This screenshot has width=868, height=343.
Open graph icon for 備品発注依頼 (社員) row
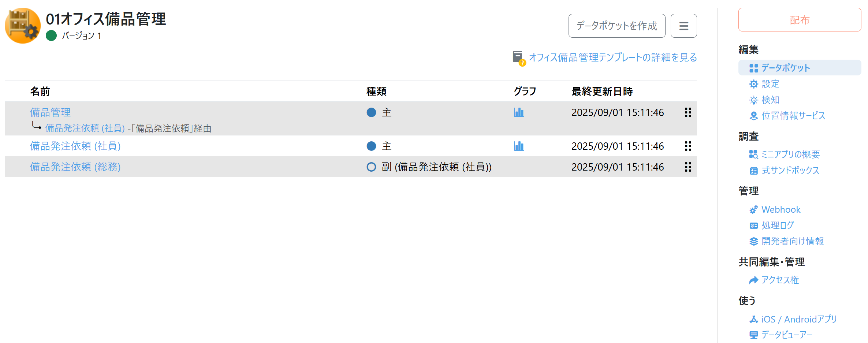(x=518, y=146)
